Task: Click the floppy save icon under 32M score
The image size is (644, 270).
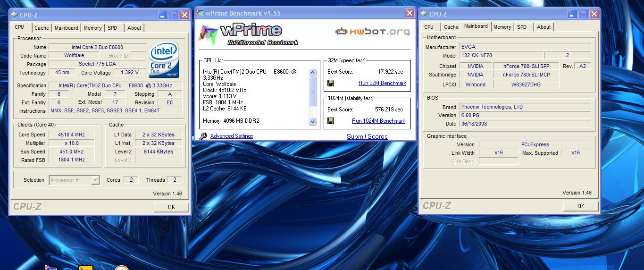Action: tap(331, 83)
